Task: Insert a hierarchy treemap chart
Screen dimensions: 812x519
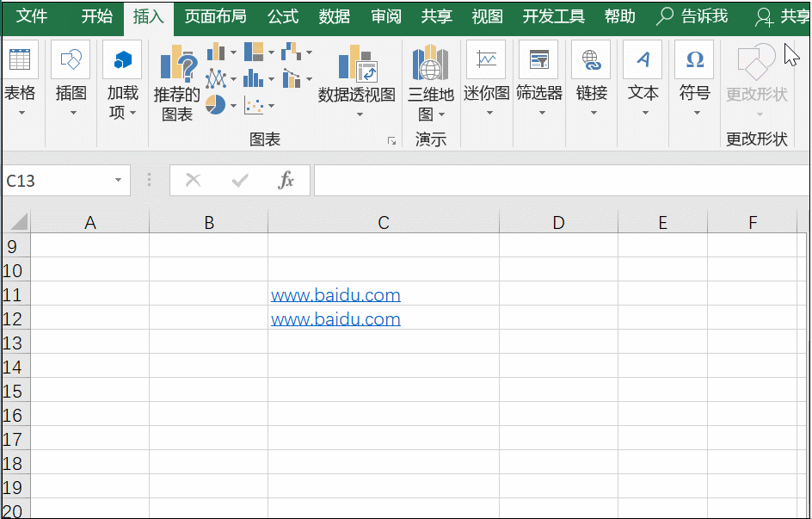Action: [254, 52]
